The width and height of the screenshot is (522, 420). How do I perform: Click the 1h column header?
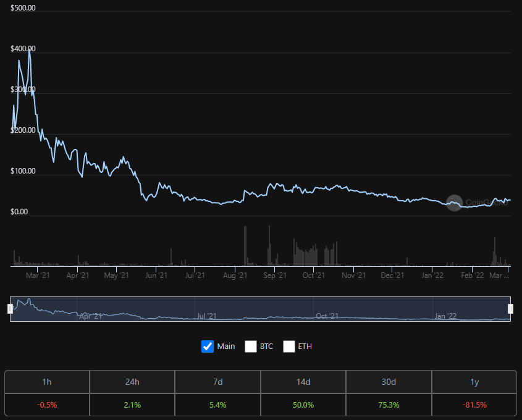47,382
